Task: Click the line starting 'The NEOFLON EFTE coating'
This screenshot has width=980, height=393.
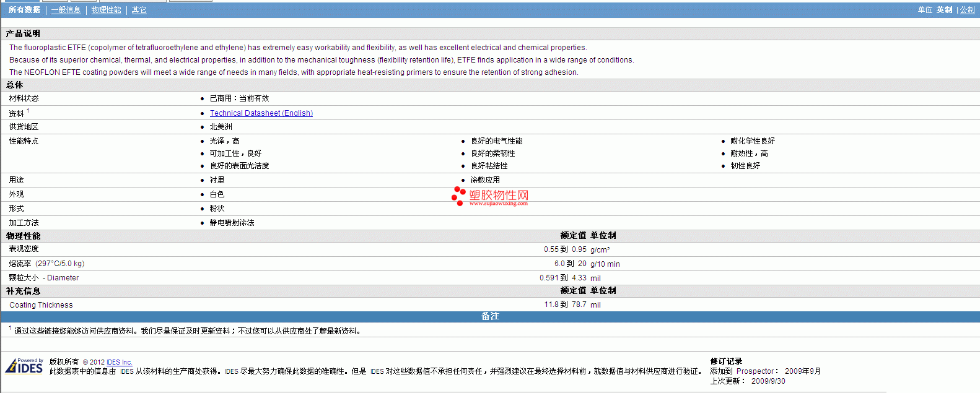Action: point(294,72)
